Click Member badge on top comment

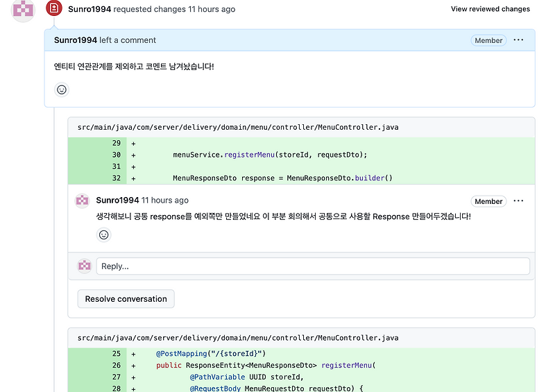(488, 40)
